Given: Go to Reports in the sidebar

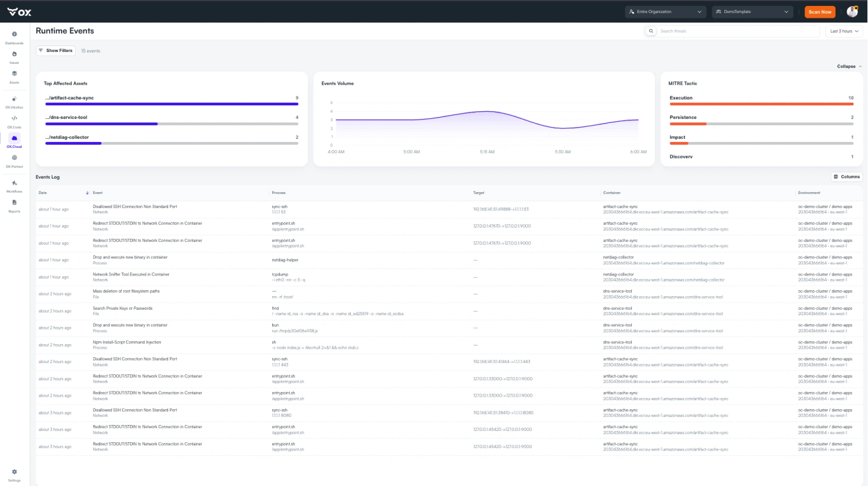Looking at the screenshot, I should click(x=14, y=206).
